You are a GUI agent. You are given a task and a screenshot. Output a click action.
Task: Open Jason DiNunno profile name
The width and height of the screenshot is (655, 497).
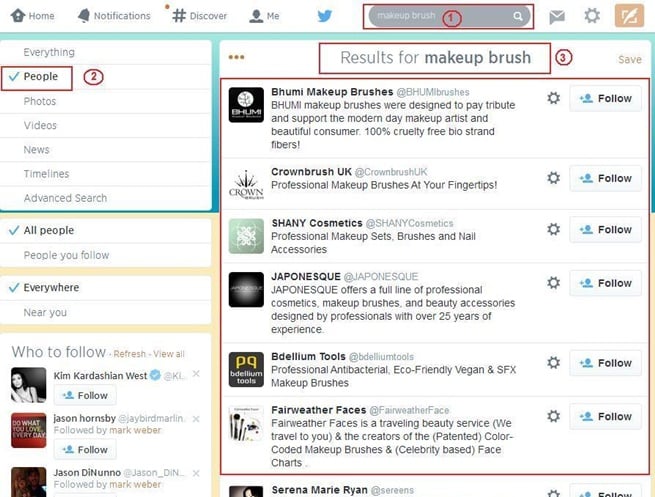tap(87, 472)
